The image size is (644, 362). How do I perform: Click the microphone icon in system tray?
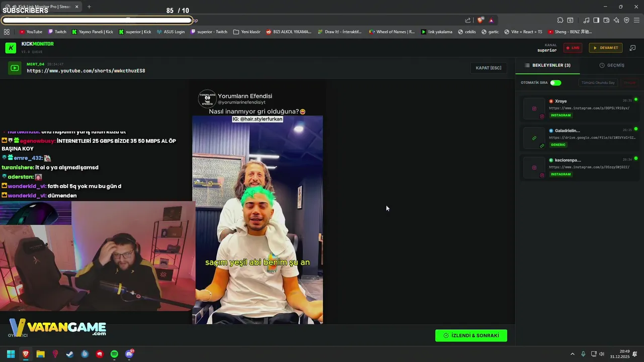point(583,354)
